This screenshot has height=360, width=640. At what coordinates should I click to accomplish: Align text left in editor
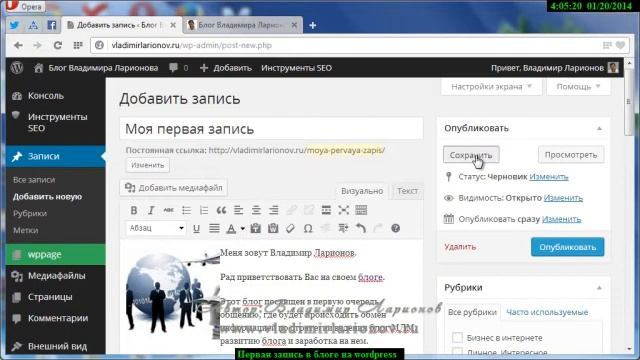click(x=239, y=210)
